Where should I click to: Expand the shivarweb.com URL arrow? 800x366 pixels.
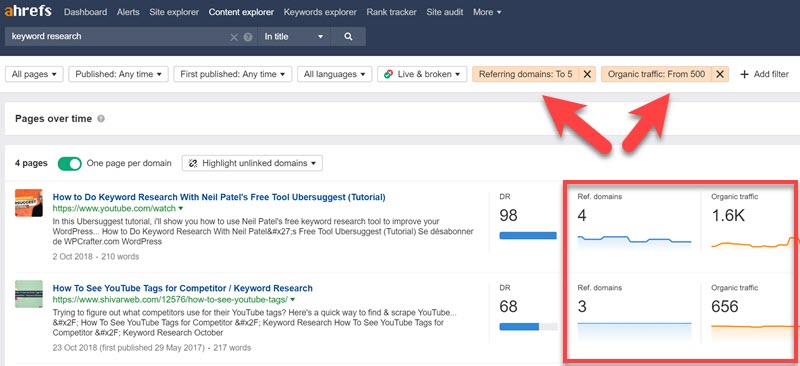293,300
